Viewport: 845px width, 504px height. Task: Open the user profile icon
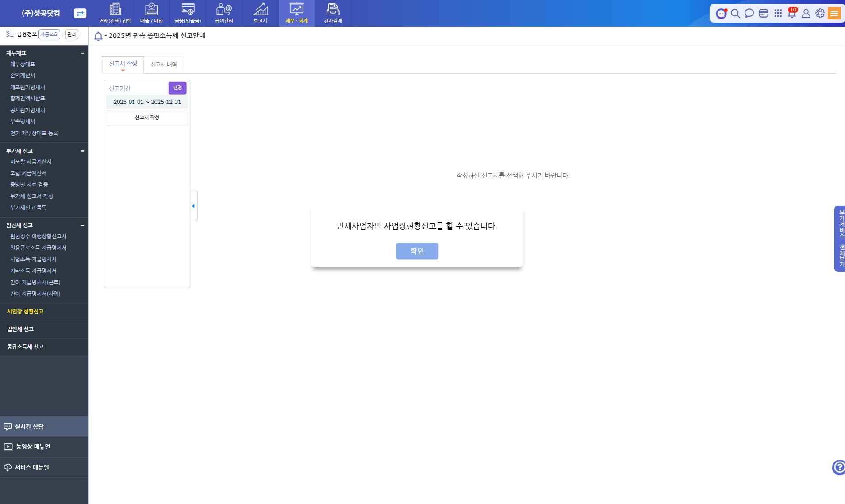point(806,13)
